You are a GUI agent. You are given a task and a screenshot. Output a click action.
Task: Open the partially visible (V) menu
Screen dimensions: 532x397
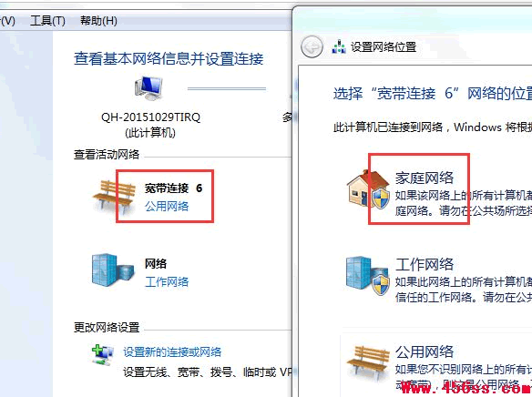point(7,21)
